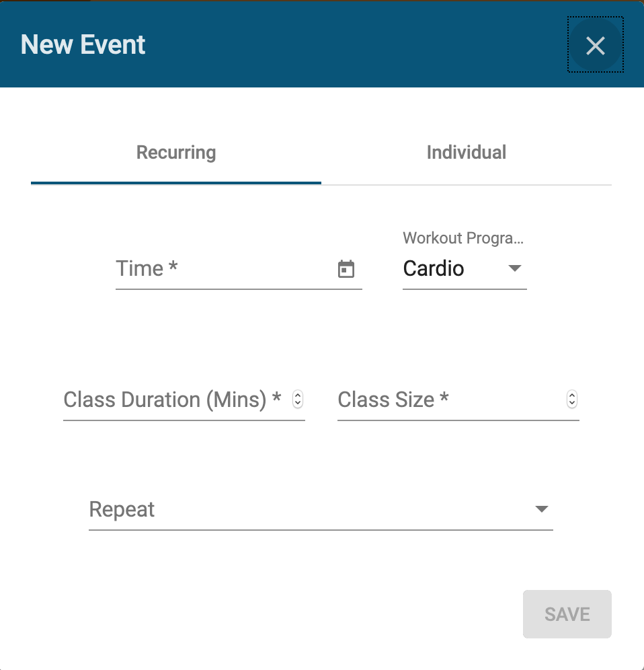Expand the Repeat dropdown arrow
Screen dimensions: 644x670
(x=542, y=509)
